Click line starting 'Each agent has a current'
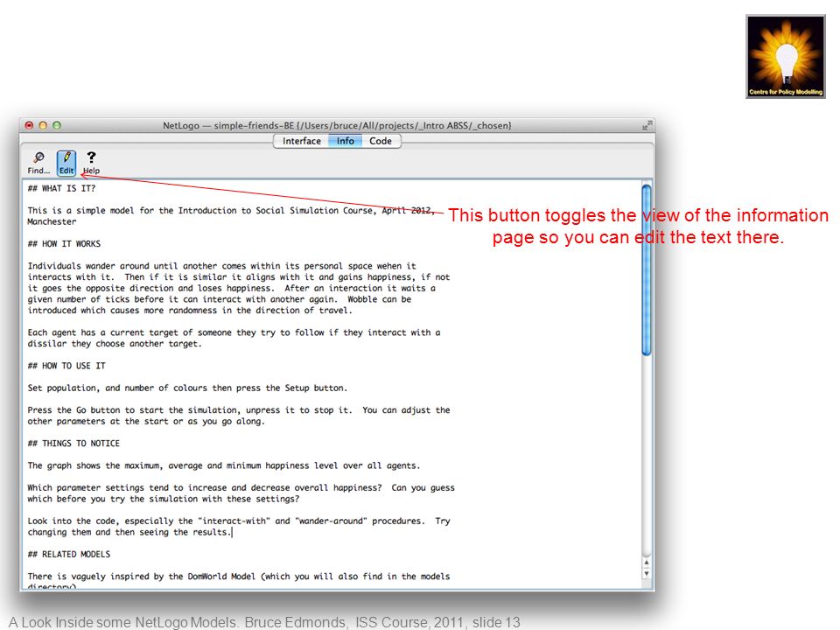 (x=234, y=332)
